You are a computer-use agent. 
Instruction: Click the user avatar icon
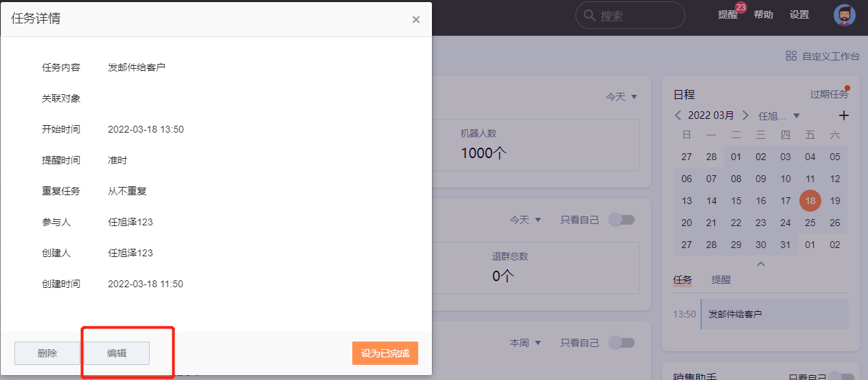click(x=845, y=15)
